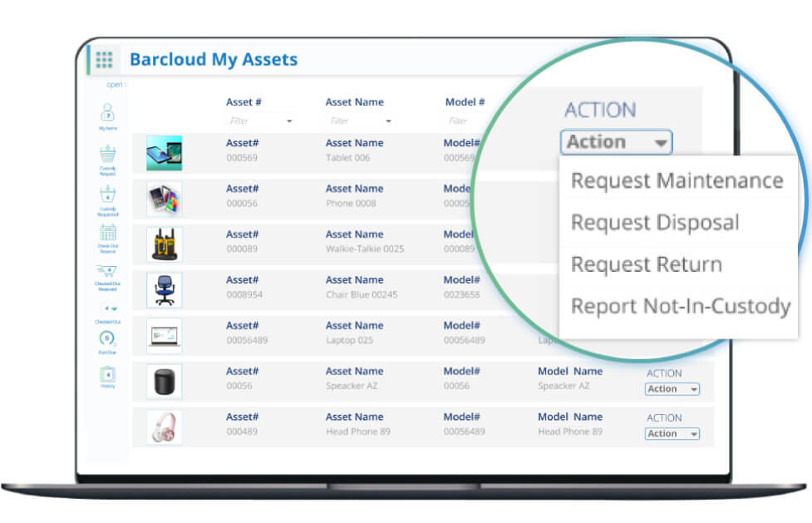Select asset number 000569

pyautogui.click(x=242, y=158)
